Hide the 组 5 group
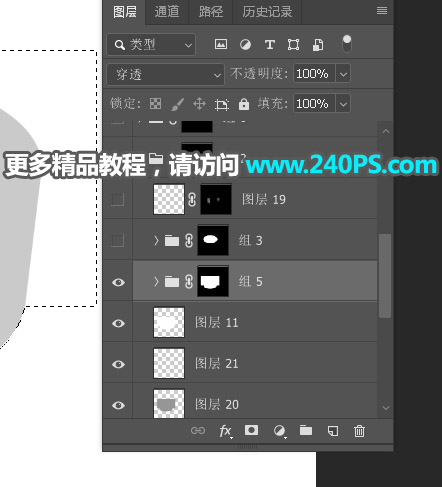The height and width of the screenshot is (487, 442). [x=118, y=282]
